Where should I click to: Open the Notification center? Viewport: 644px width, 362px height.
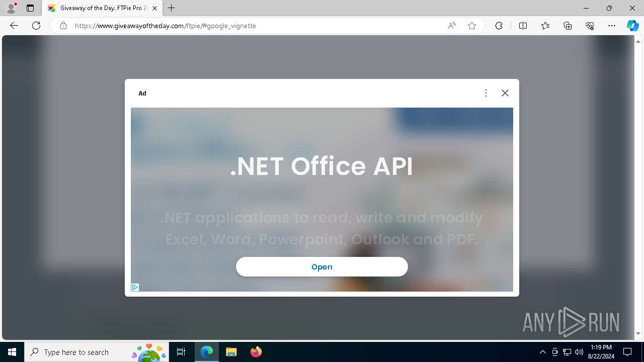tap(627, 352)
